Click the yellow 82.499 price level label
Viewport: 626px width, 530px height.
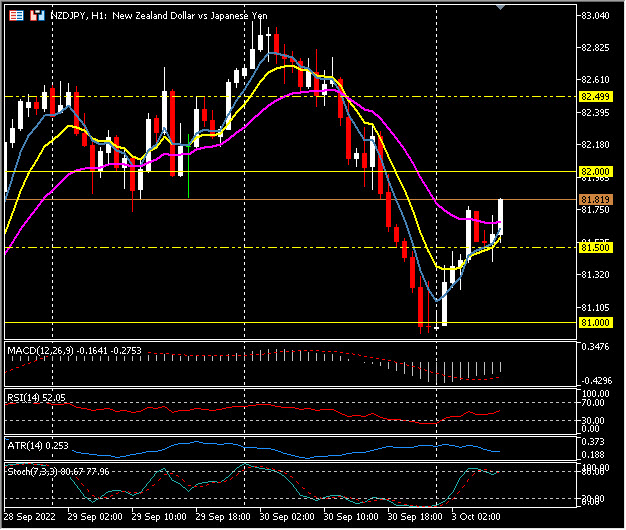[x=595, y=97]
